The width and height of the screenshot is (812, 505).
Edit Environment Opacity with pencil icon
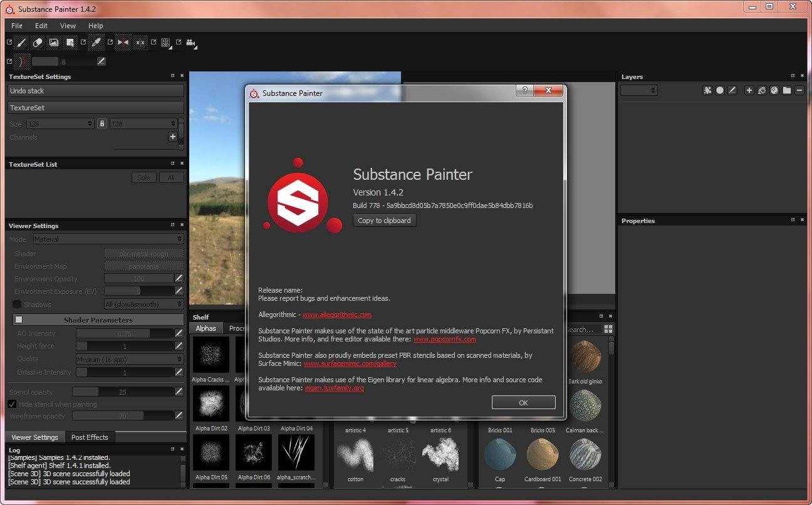click(179, 278)
